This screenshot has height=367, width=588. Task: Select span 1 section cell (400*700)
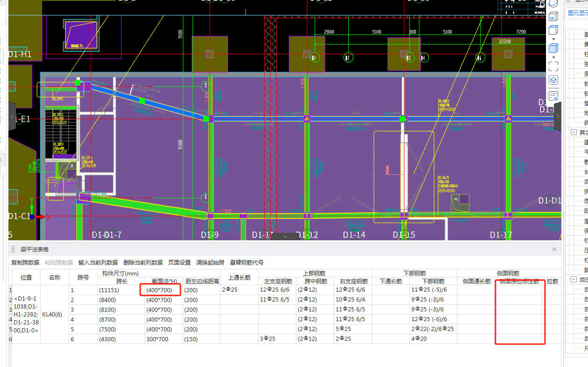click(163, 290)
